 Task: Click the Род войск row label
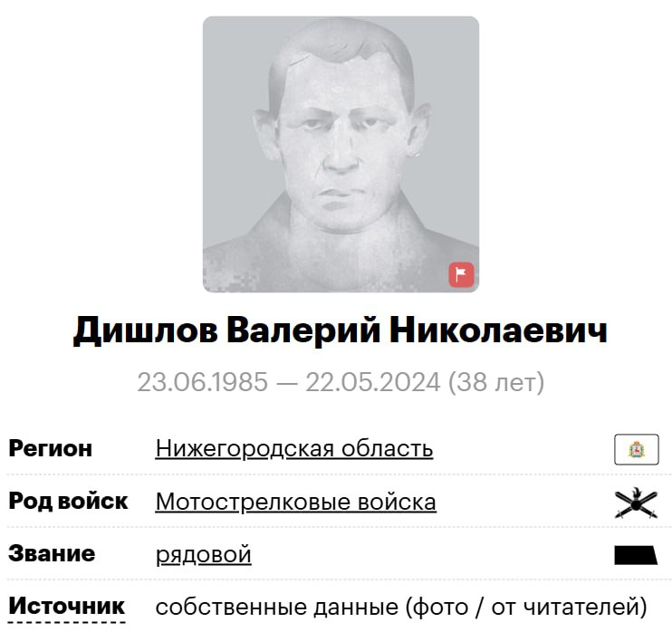(x=68, y=501)
